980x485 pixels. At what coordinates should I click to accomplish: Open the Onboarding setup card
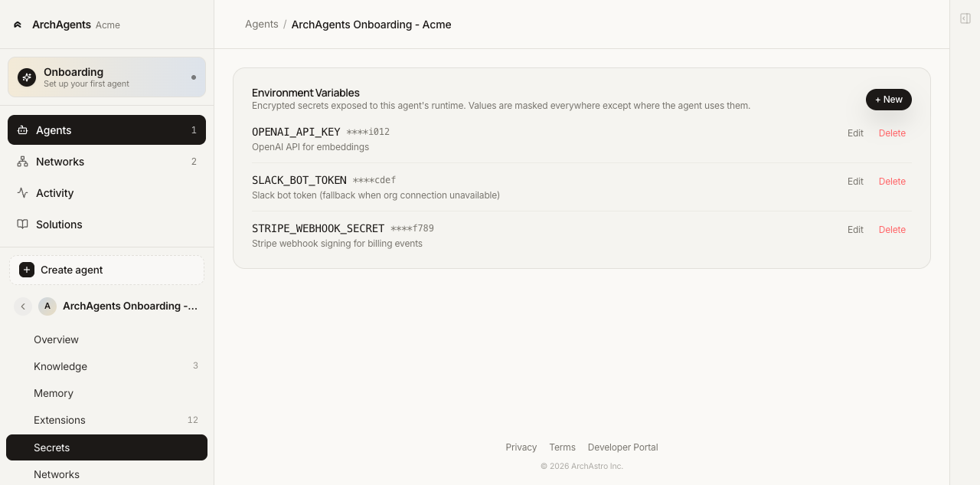106,77
